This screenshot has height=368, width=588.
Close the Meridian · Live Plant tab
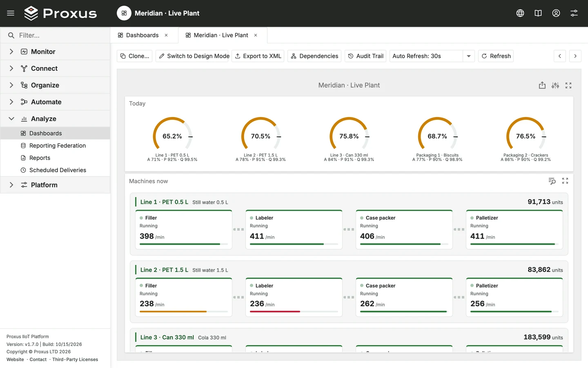pyautogui.click(x=256, y=35)
